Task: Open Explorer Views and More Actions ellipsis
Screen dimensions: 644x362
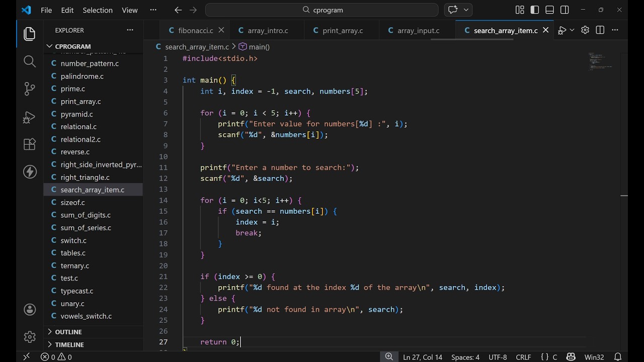Action: coord(130,30)
